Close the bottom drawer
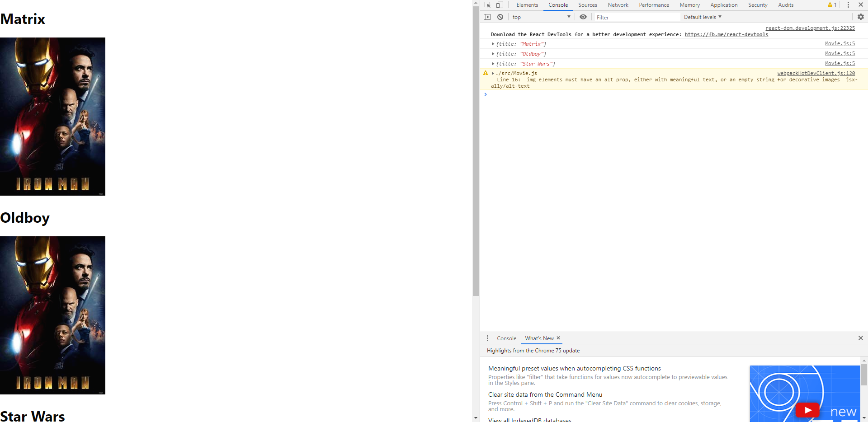The width and height of the screenshot is (868, 422). pos(861,338)
